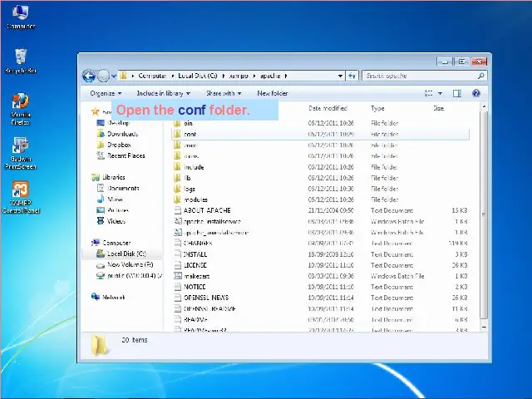Open previous locations dropdown in address bar
This screenshot has height=399, width=532.
pos(340,76)
